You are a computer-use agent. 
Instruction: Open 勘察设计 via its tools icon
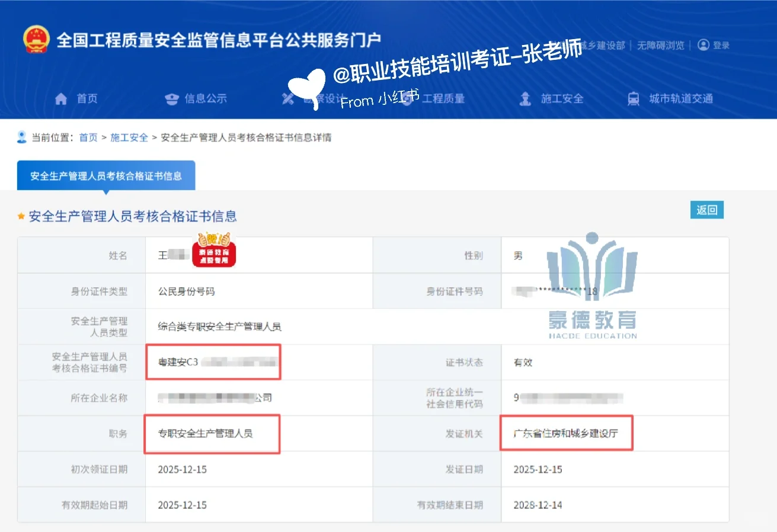pyautogui.click(x=287, y=99)
